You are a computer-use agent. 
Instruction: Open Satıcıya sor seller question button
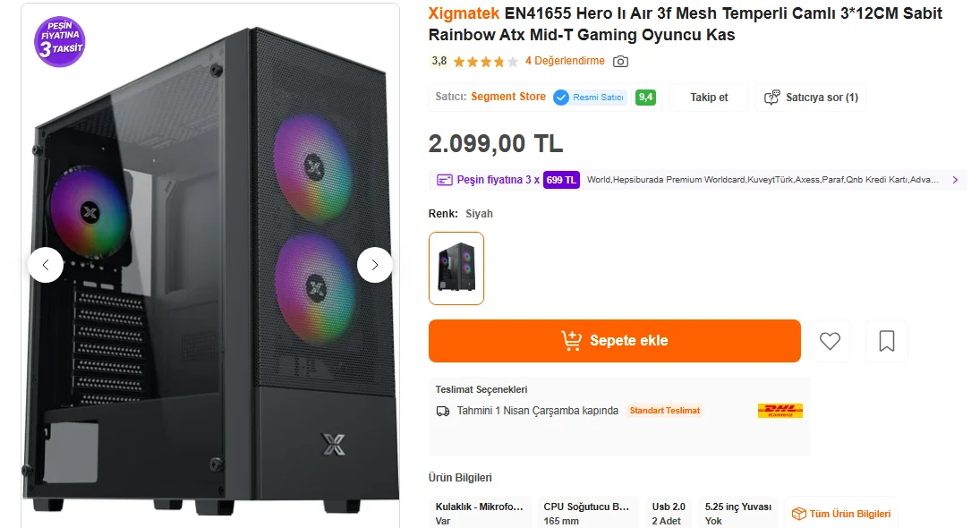click(x=811, y=98)
